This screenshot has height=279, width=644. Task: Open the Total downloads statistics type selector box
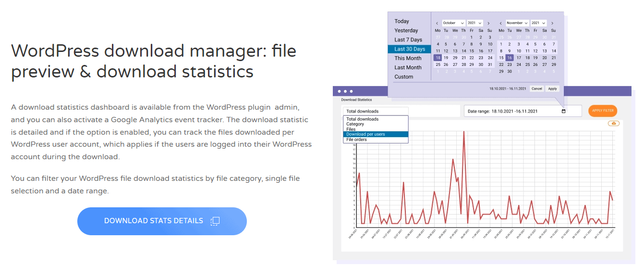pos(376,111)
